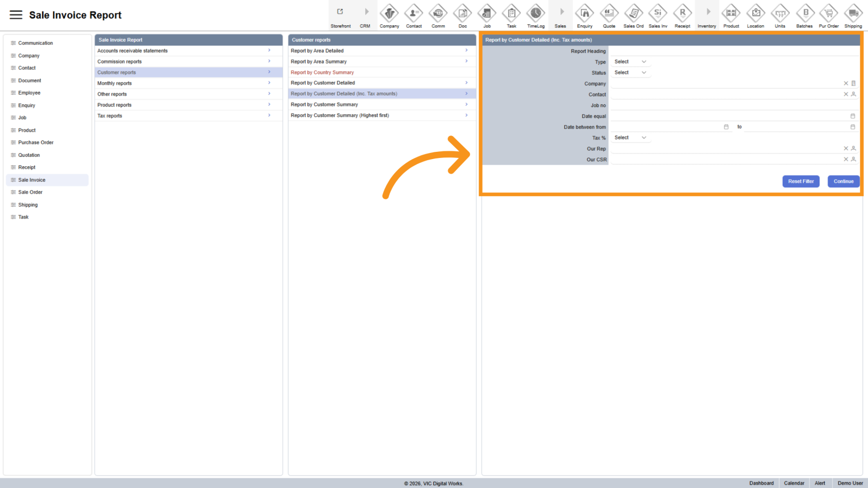
Task: Click the TimeLog clock icon
Action: (536, 13)
